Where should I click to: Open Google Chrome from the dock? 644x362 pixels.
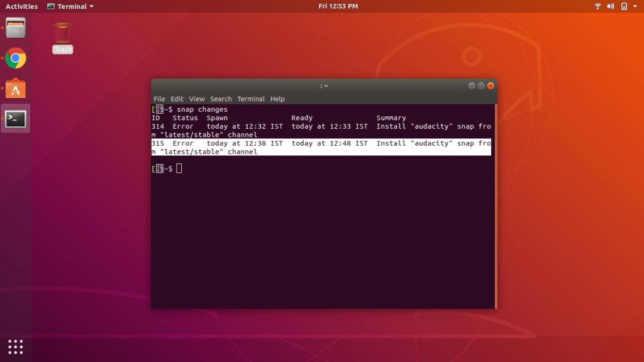click(14, 58)
